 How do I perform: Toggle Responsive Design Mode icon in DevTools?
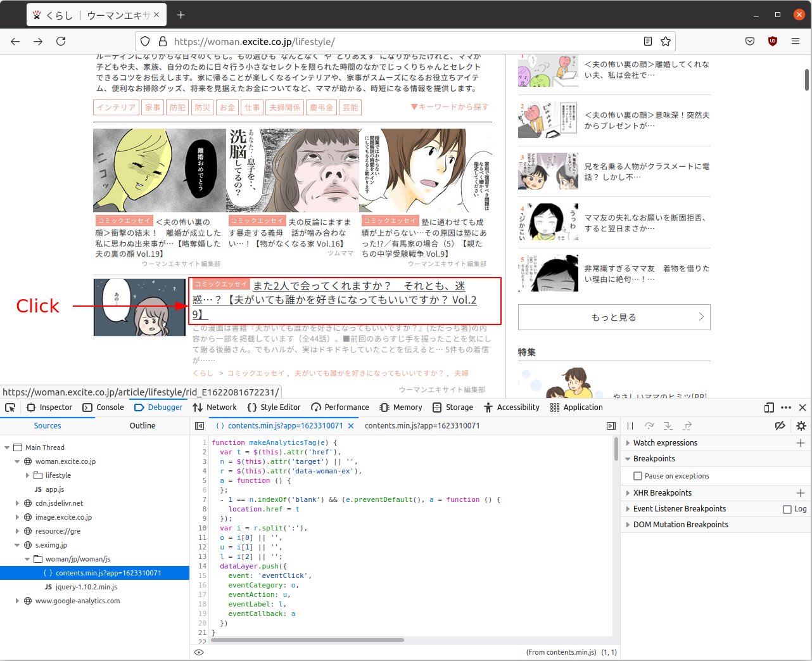(x=768, y=408)
